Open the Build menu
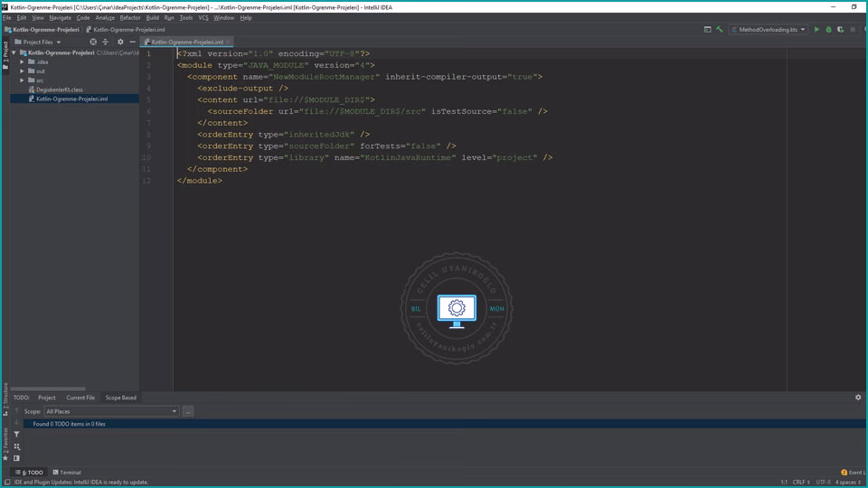868x488 pixels. tap(152, 18)
